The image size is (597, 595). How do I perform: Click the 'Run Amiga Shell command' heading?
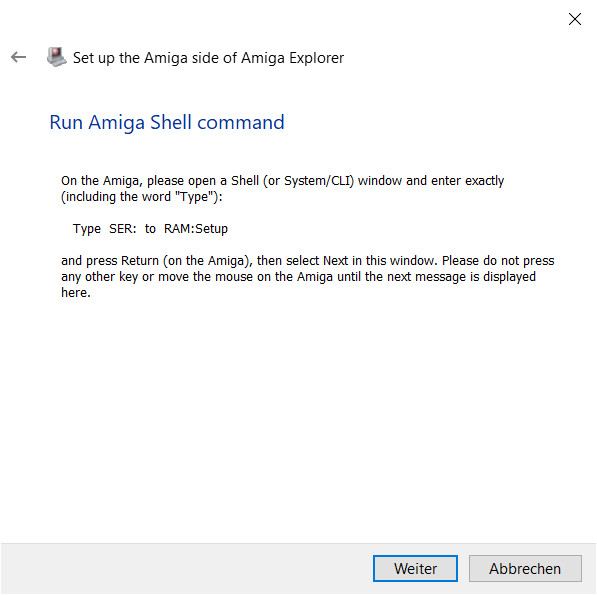pyautogui.click(x=167, y=122)
